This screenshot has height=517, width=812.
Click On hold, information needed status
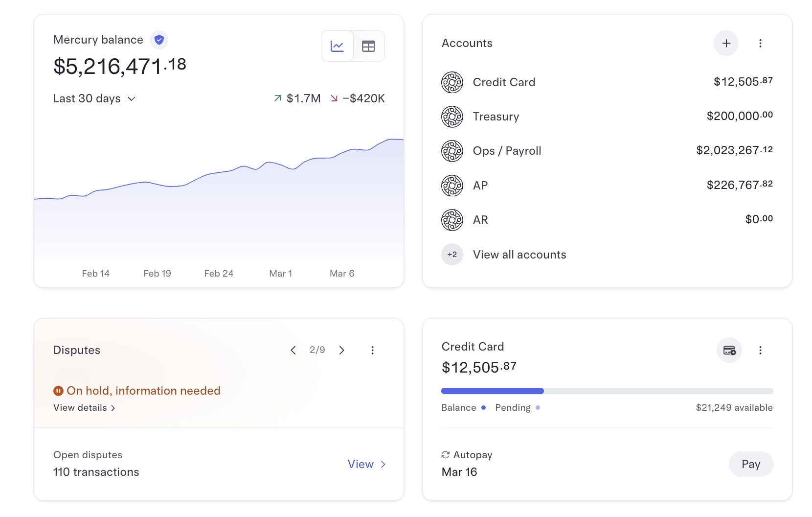click(143, 391)
